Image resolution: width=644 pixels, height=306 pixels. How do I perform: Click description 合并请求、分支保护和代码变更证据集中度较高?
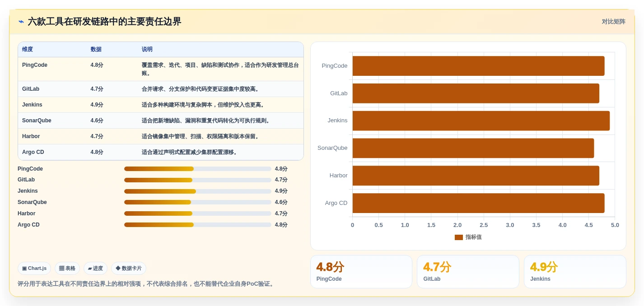[201, 89]
